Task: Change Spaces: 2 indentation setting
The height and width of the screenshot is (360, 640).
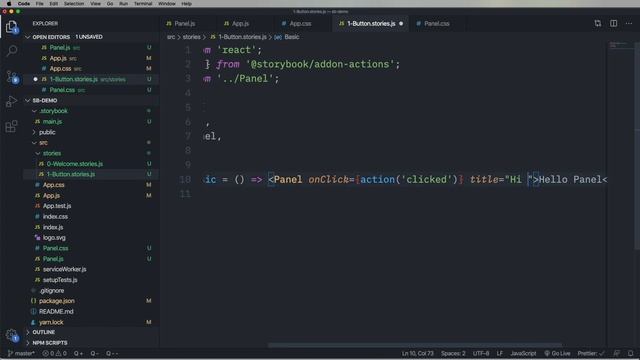Action: (453, 353)
